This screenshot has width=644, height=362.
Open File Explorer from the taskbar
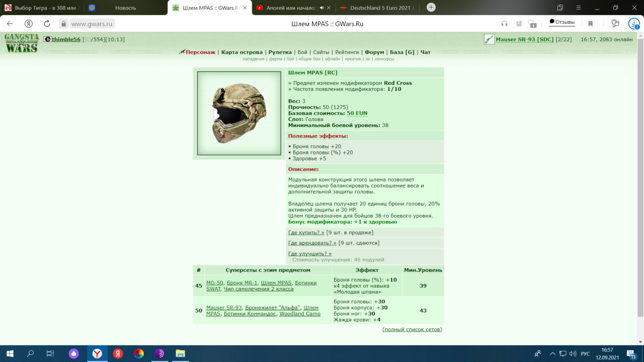coord(180,354)
